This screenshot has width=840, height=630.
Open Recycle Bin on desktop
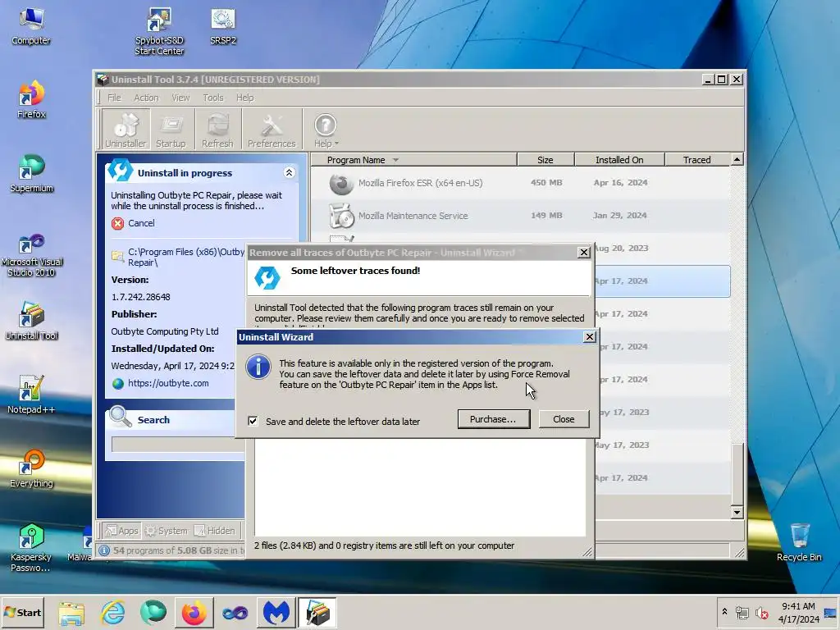[x=799, y=542]
